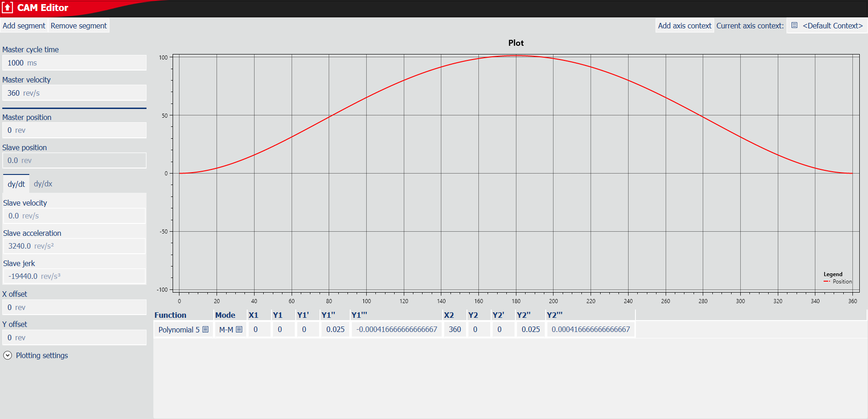Switch to the dy/dx tab
Screen dimensions: 868x419
pos(43,184)
